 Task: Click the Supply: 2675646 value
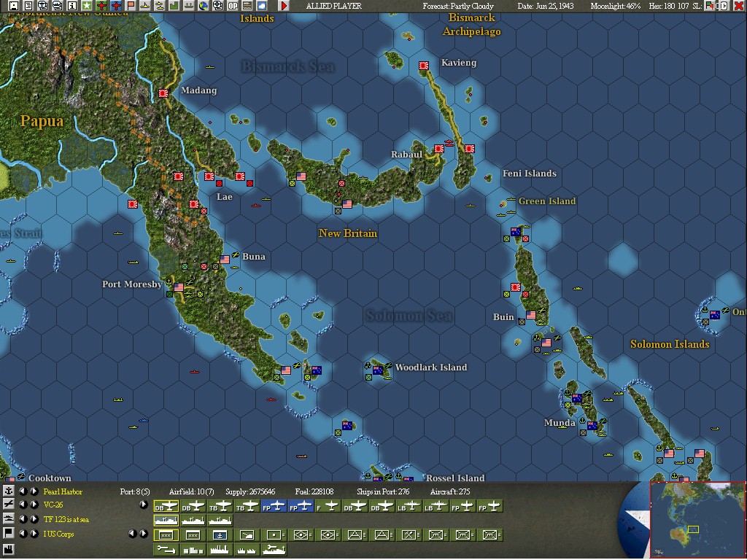[250, 491]
